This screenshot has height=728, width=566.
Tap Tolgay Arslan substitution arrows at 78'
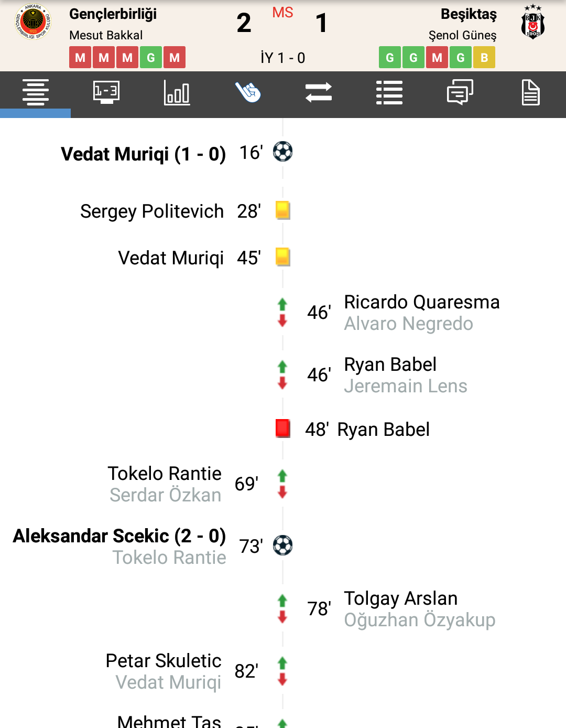[x=282, y=608]
